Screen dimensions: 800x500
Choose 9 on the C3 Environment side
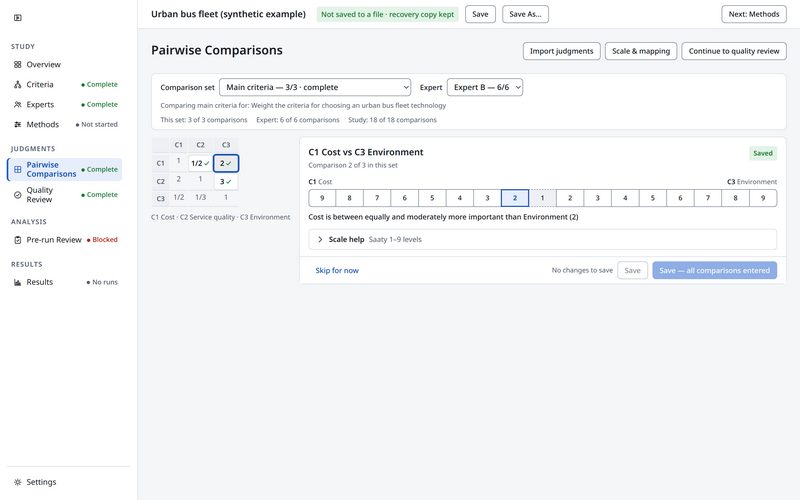763,198
